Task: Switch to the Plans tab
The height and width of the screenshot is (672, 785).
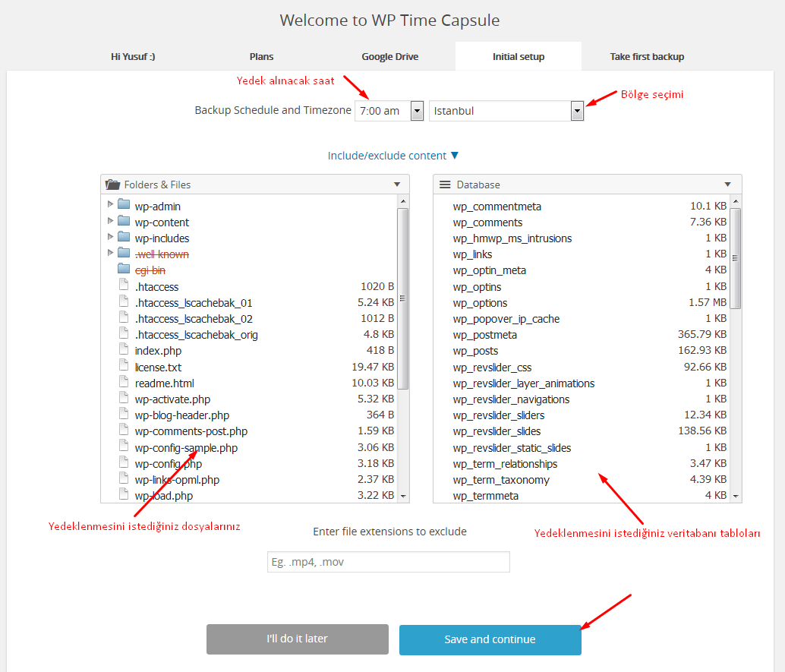Action: coord(261,55)
